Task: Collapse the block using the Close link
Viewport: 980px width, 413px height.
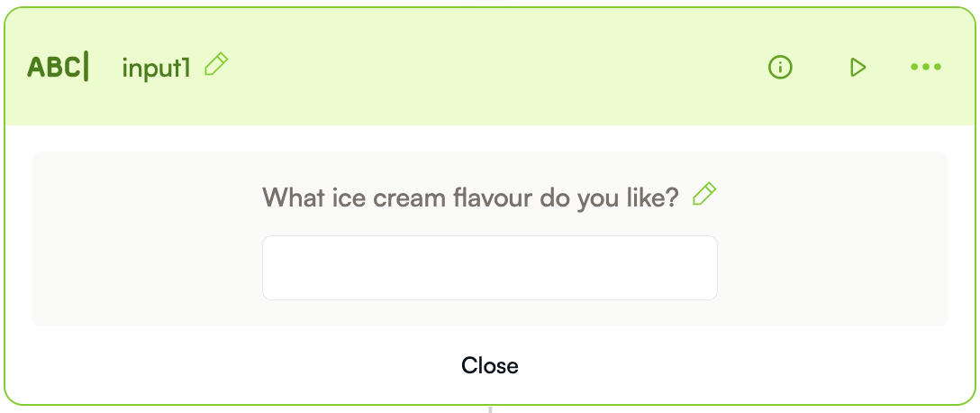Action: click(490, 365)
